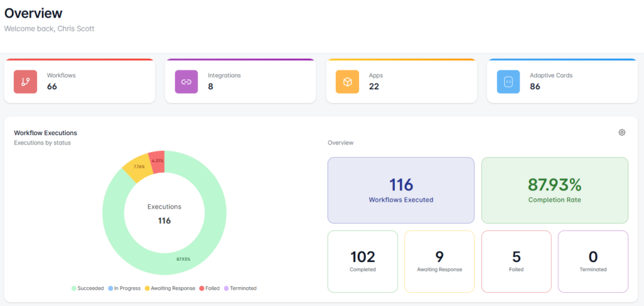Toggle Failed legend item
The height and width of the screenshot is (306, 644).
(209, 288)
